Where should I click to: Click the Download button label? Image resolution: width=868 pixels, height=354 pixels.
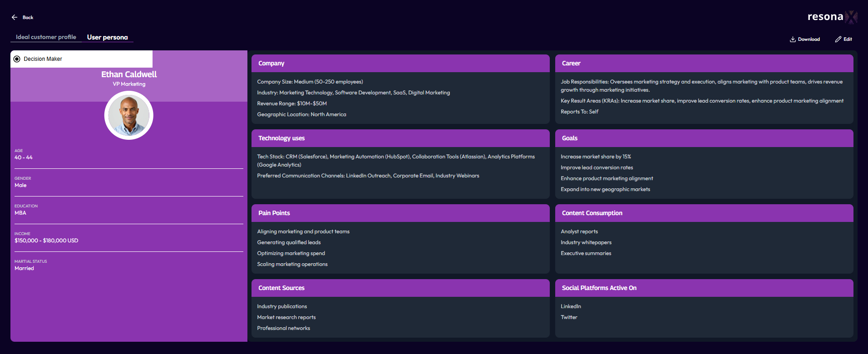tap(809, 39)
